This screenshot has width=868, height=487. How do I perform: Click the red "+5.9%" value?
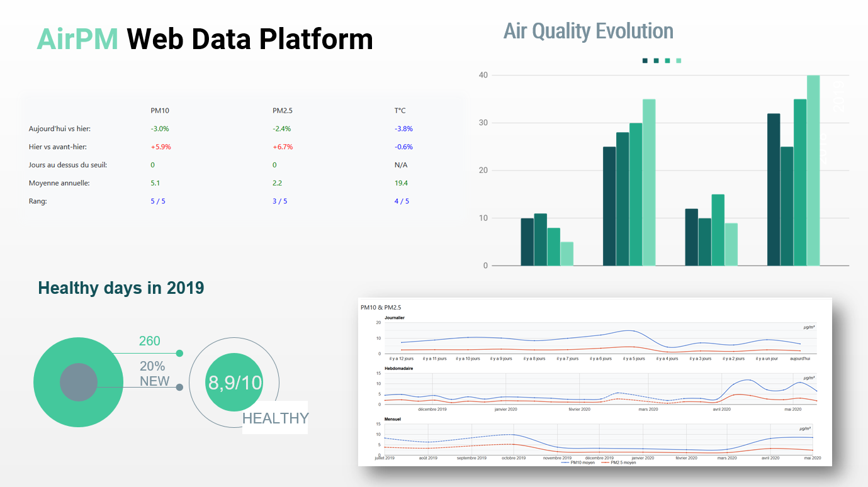pyautogui.click(x=161, y=147)
